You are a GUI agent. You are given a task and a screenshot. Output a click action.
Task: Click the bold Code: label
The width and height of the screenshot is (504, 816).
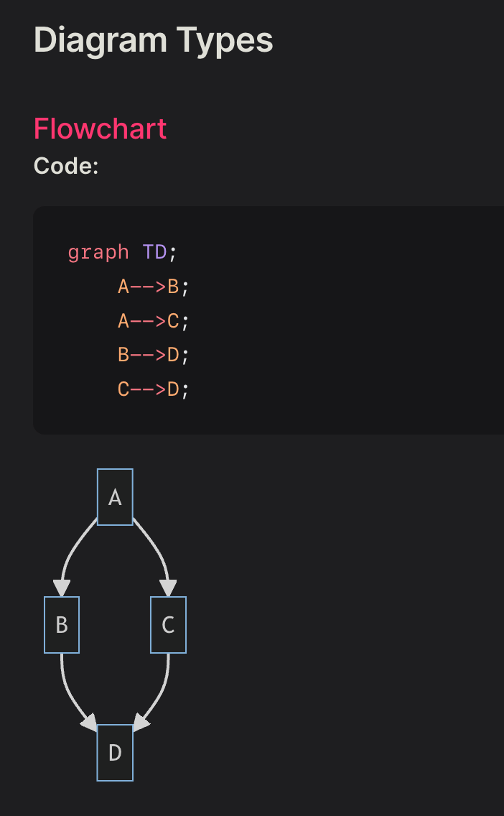coord(66,166)
